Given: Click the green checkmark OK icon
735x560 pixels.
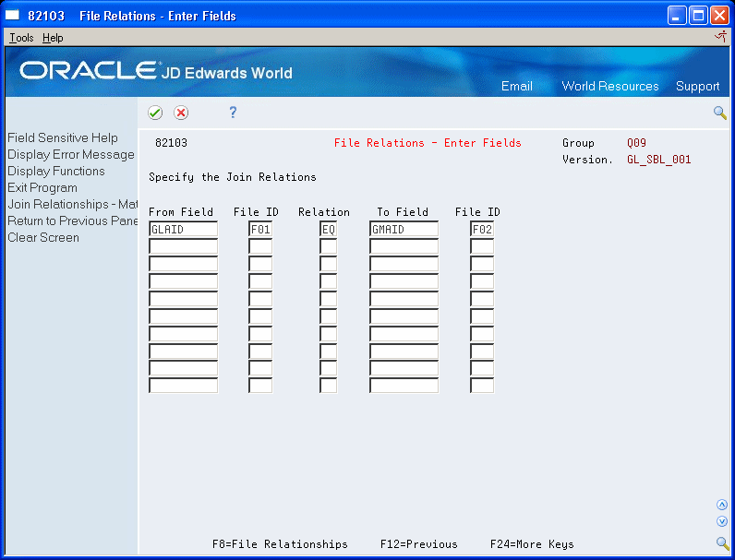Looking at the screenshot, I should 155,113.
